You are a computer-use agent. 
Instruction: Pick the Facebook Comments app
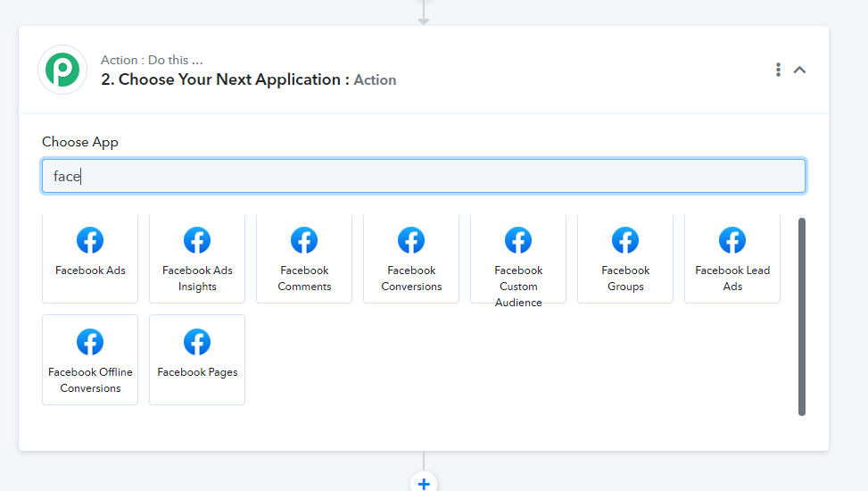coord(304,258)
